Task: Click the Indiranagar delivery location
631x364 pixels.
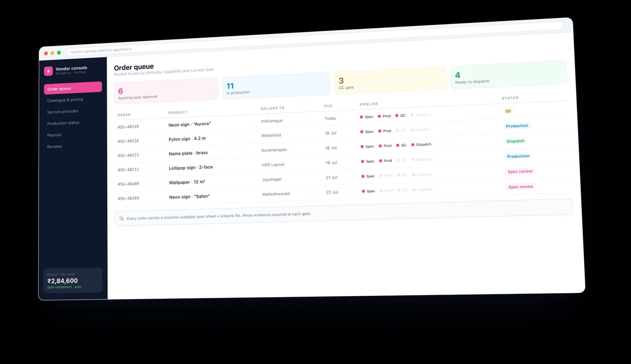Action: 272,121
